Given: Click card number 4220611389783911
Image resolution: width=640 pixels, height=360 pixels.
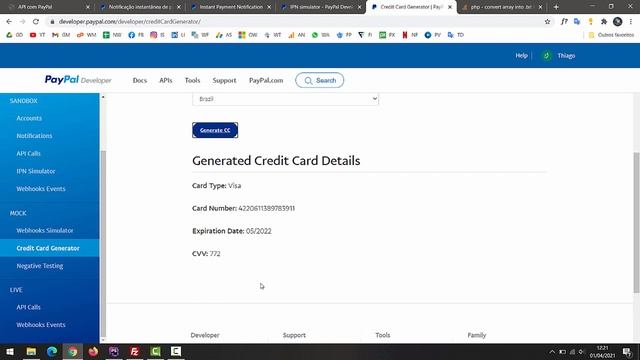Looking at the screenshot, I should tap(267, 209).
